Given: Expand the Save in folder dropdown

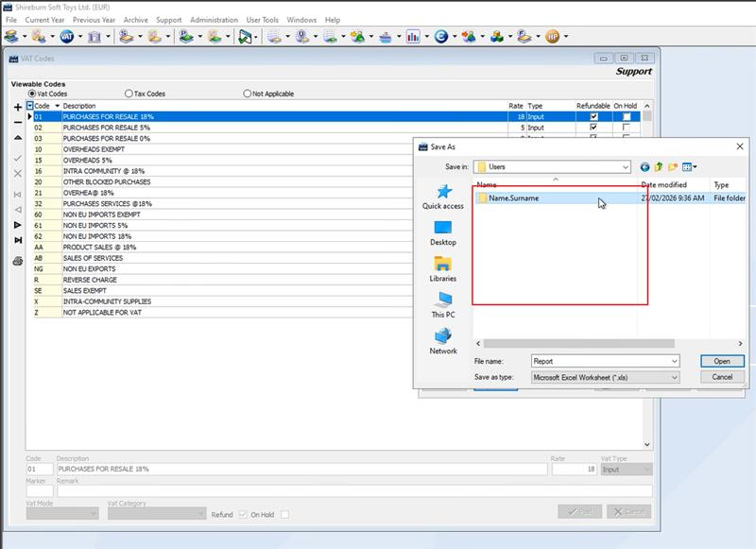Looking at the screenshot, I should 625,167.
